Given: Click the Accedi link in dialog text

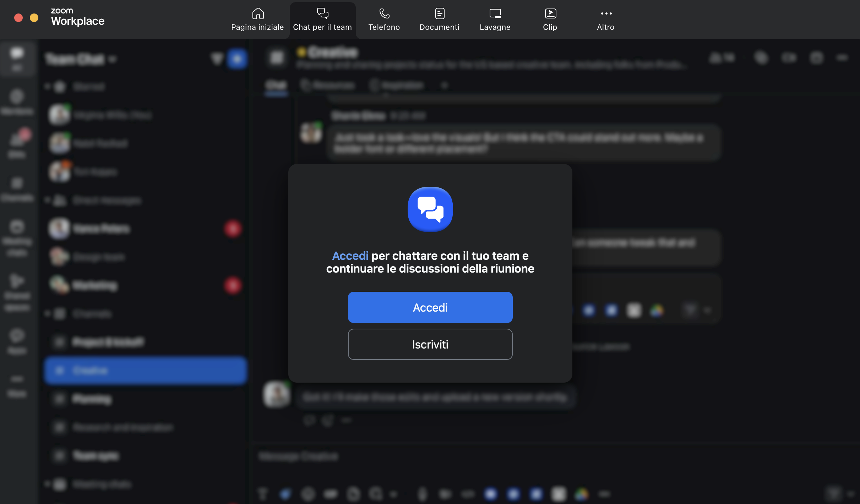Looking at the screenshot, I should pos(350,256).
